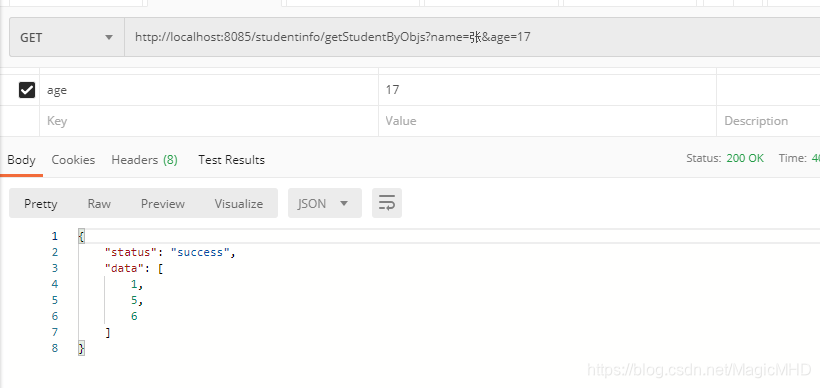Viewport: 820px width, 388px height.
Task: Switch to the Body response tab
Action: click(x=21, y=160)
